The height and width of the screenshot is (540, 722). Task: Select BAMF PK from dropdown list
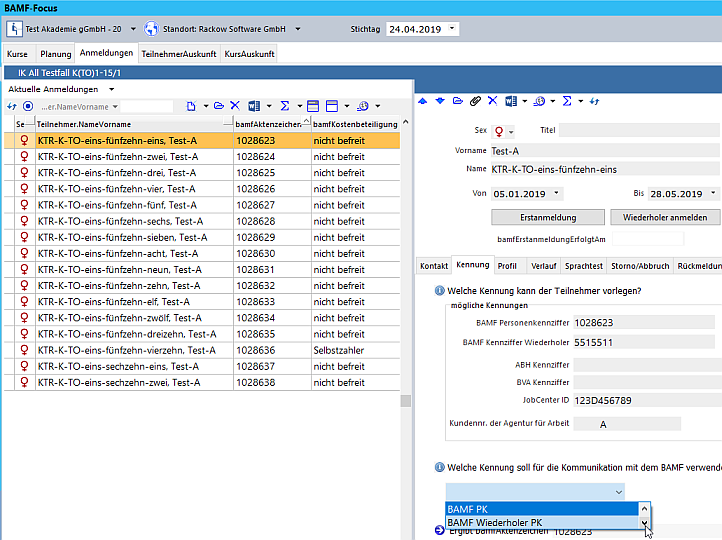[542, 509]
